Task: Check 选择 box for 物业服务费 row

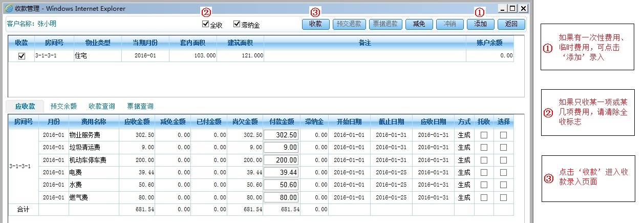Action: [503, 135]
